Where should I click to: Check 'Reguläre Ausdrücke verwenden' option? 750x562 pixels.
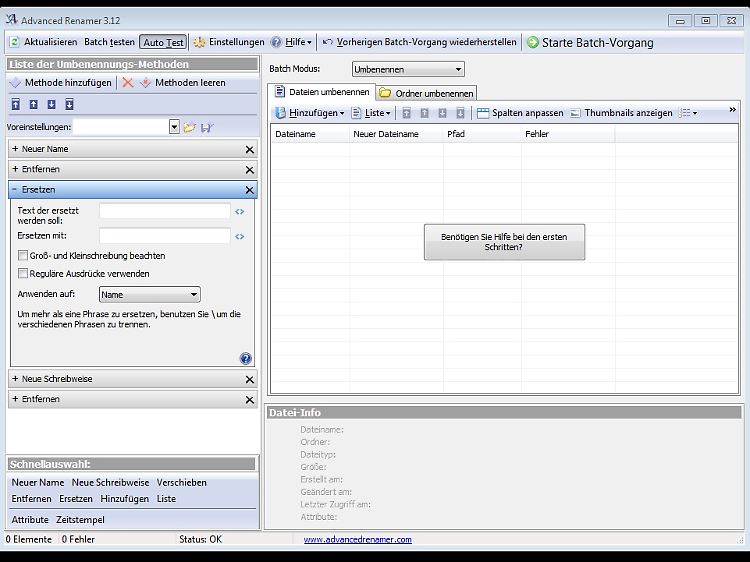[x=23, y=273]
